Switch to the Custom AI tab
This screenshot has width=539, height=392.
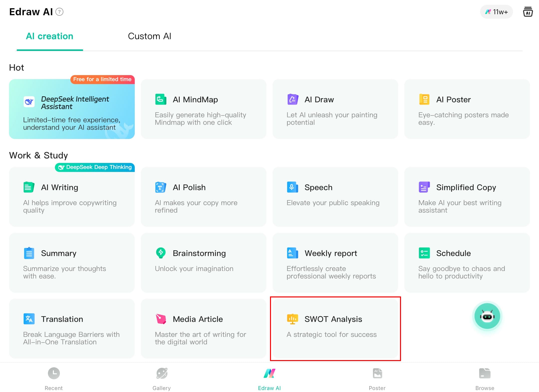click(149, 36)
